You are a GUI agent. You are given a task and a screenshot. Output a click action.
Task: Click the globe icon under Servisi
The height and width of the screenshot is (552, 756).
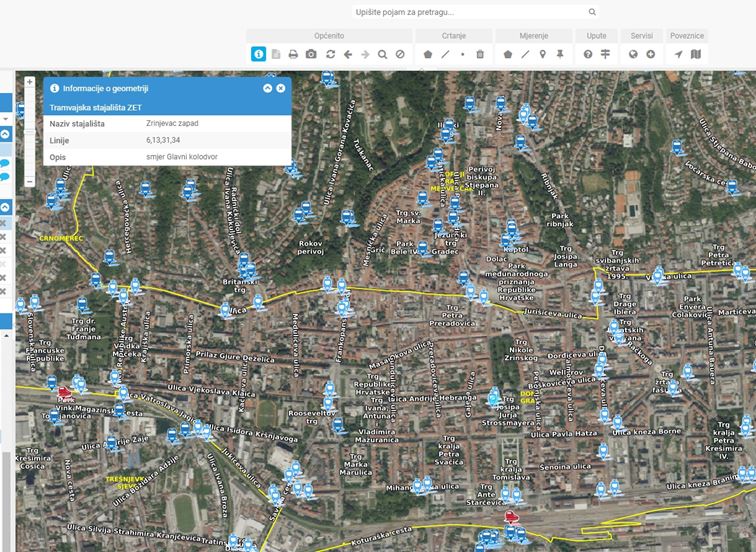click(x=633, y=54)
